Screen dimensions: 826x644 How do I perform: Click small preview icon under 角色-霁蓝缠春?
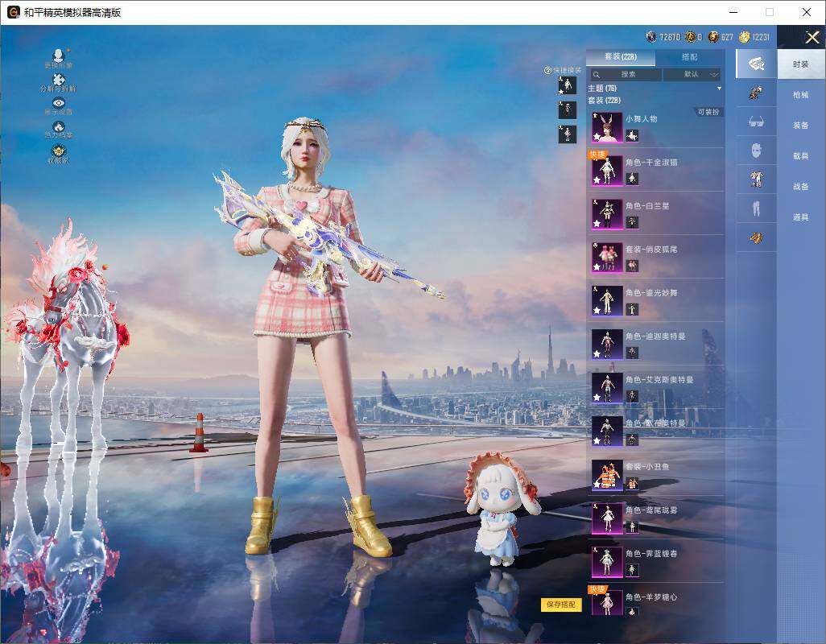[632, 570]
